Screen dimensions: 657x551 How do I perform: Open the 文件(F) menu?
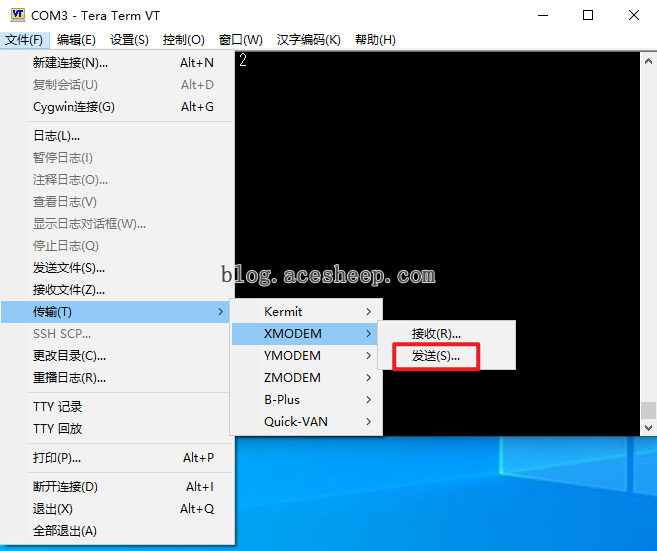coord(24,40)
